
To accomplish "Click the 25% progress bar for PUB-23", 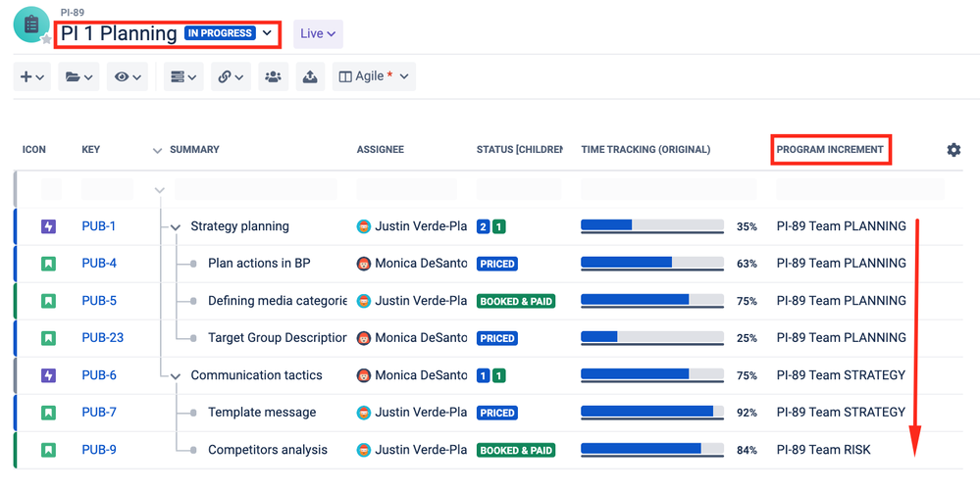I will [652, 338].
